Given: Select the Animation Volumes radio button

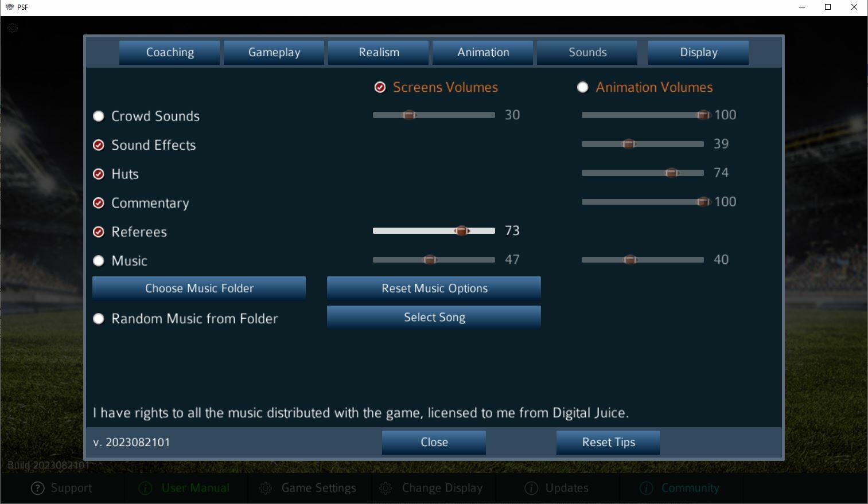Looking at the screenshot, I should 583,87.
